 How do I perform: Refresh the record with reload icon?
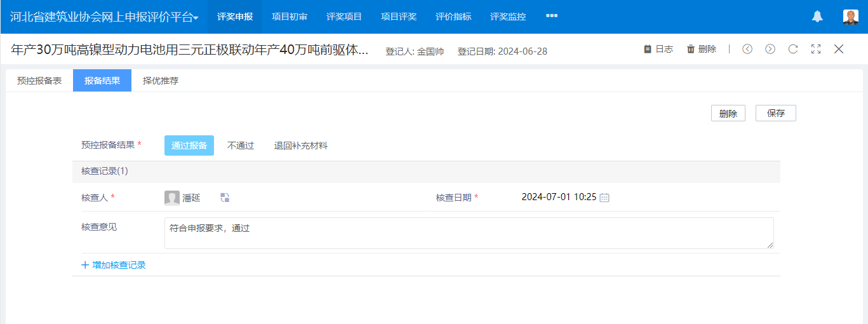point(793,49)
